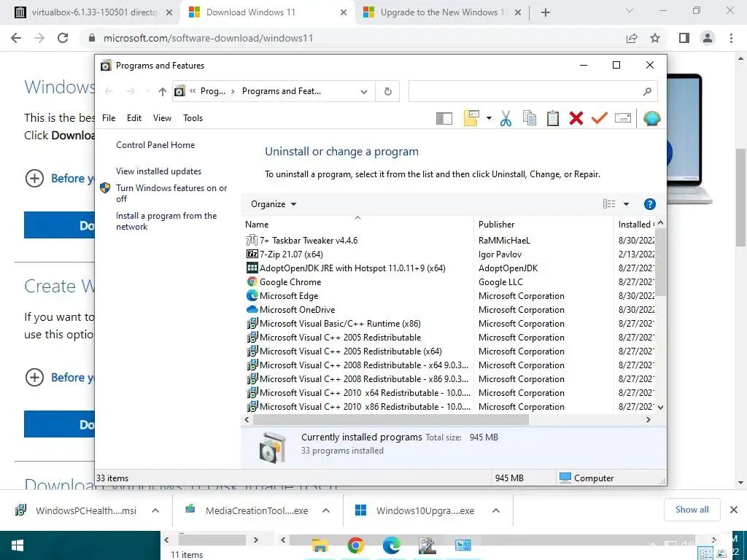The image size is (747, 560).
Task: Click the red X Delete toolbar icon
Action: point(576,118)
